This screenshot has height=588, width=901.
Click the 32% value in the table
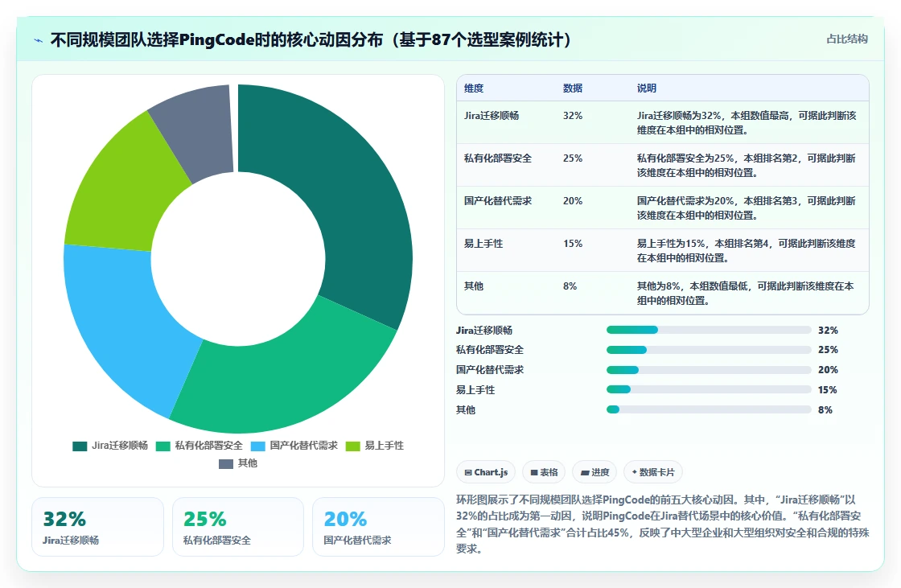572,116
